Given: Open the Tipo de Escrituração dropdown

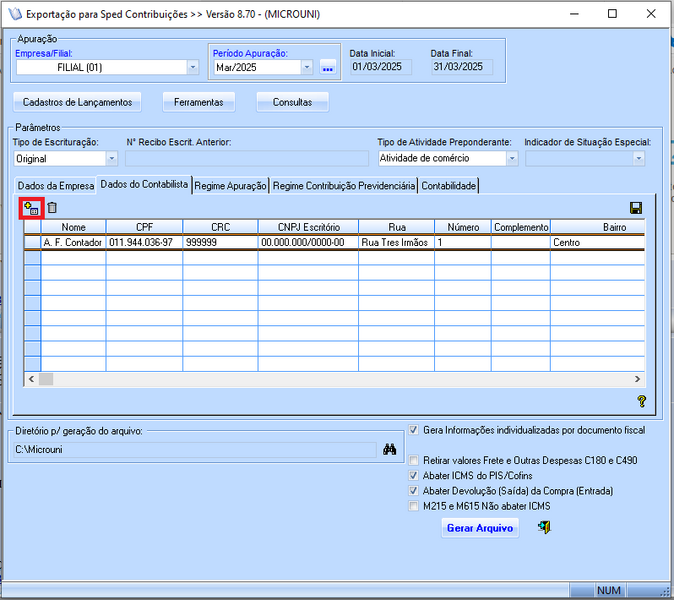Looking at the screenshot, I should [111, 159].
